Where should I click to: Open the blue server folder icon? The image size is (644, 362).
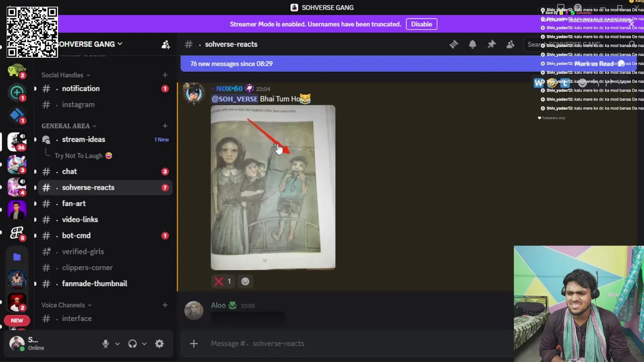(x=17, y=257)
